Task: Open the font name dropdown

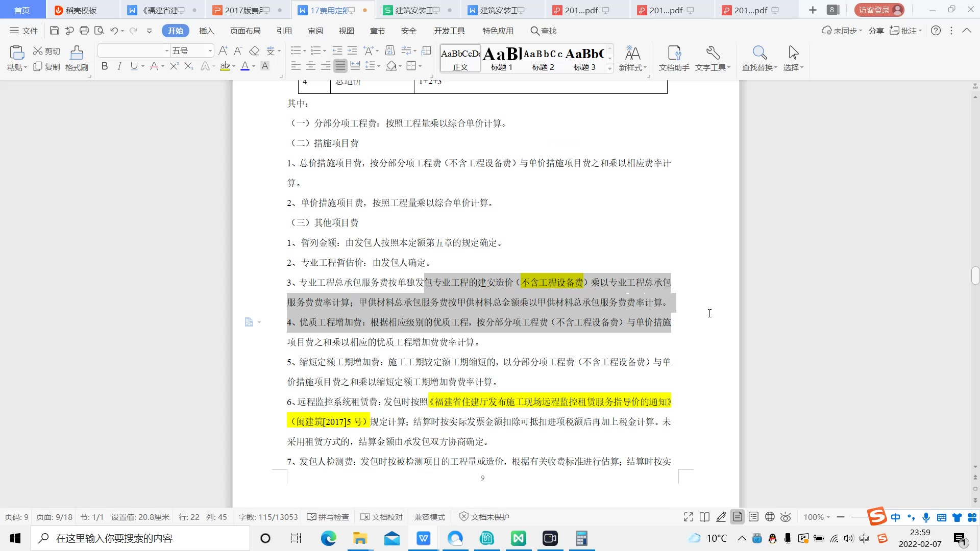Action: click(x=166, y=51)
